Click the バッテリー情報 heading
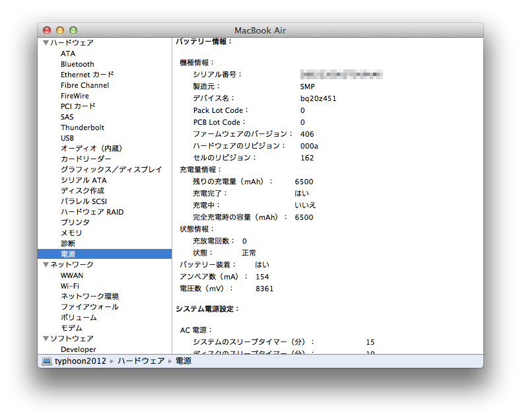521x420 pixels. [203, 42]
